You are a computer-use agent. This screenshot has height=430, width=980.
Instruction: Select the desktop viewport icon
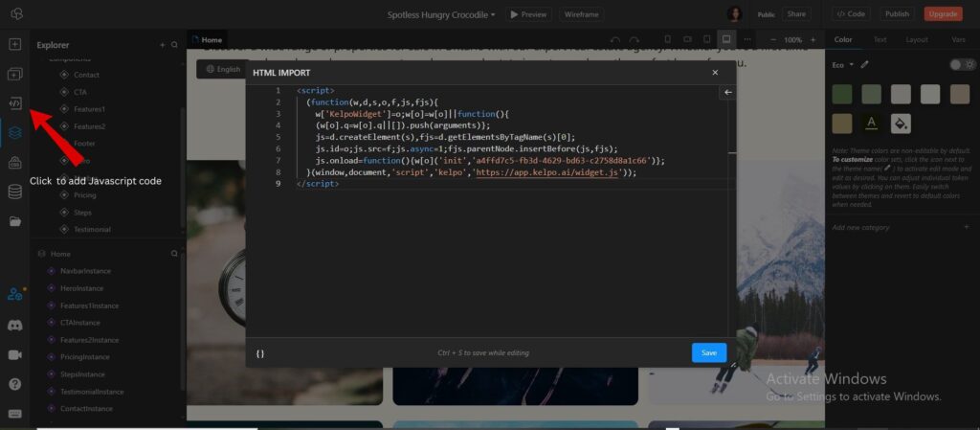click(x=726, y=38)
